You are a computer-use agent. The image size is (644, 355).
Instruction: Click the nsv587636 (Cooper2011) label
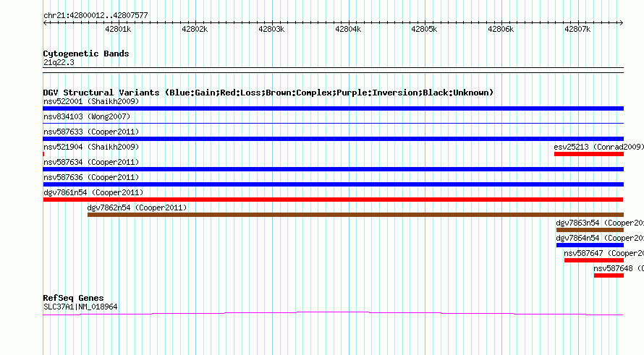(x=91, y=177)
